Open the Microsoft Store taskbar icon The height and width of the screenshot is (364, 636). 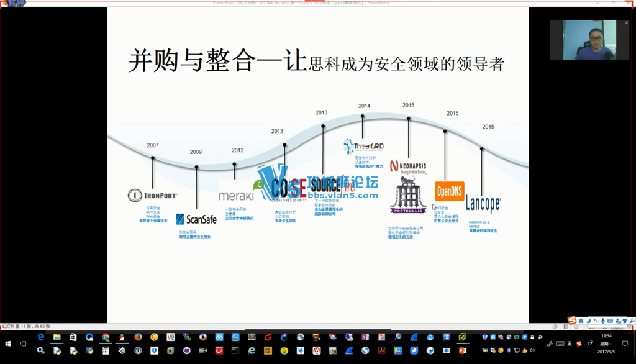coord(73,337)
